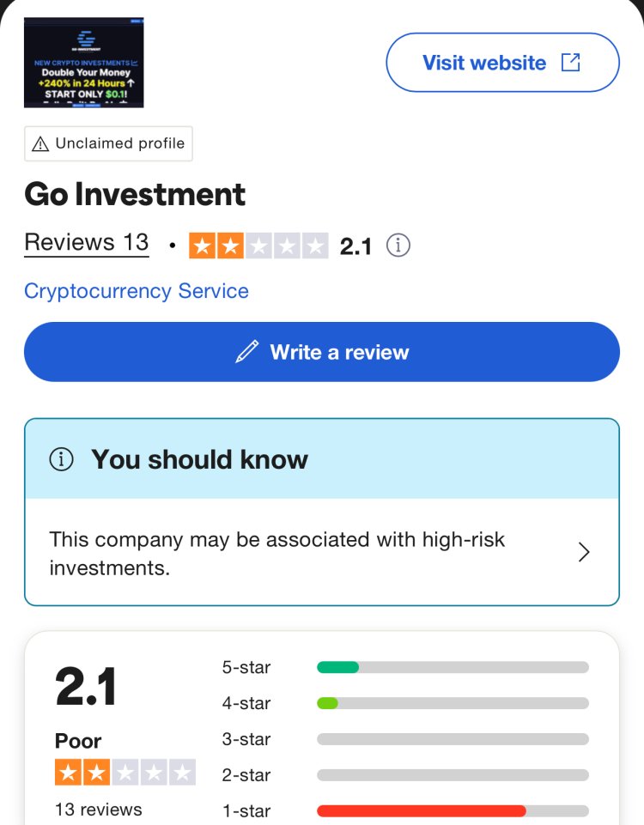Filter reviews by 5-star rating
644x825 pixels.
[405, 667]
